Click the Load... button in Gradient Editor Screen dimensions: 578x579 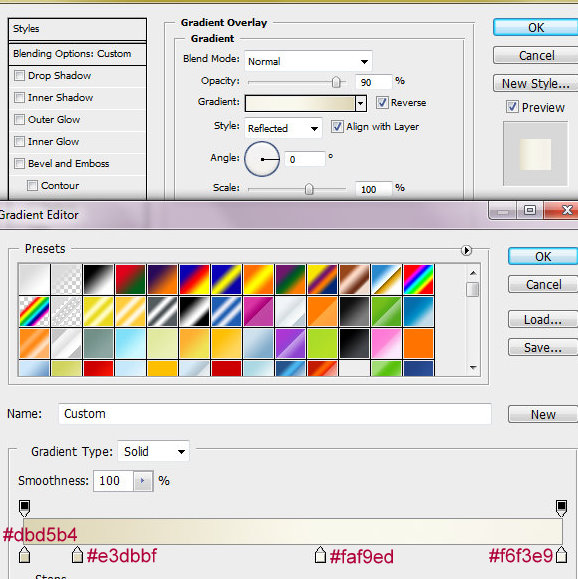tap(543, 319)
